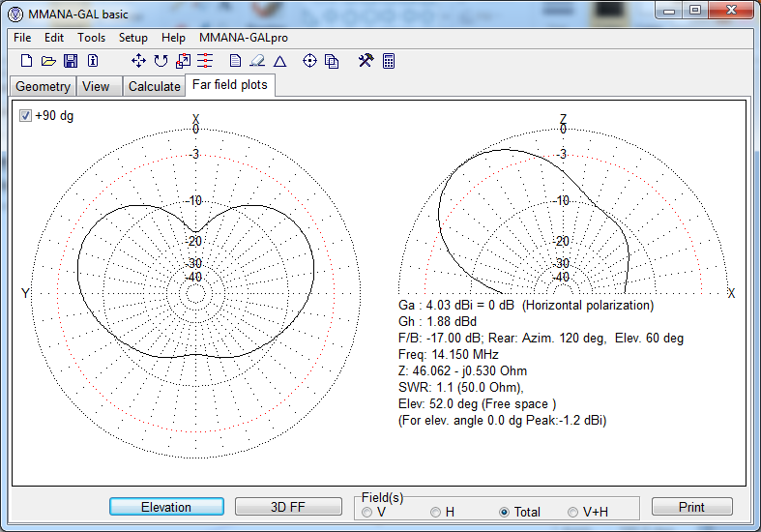Screen dimensions: 761x532
Task: Click the Z: 46.062 - j0.530 Ohm text
Action: tap(462, 371)
